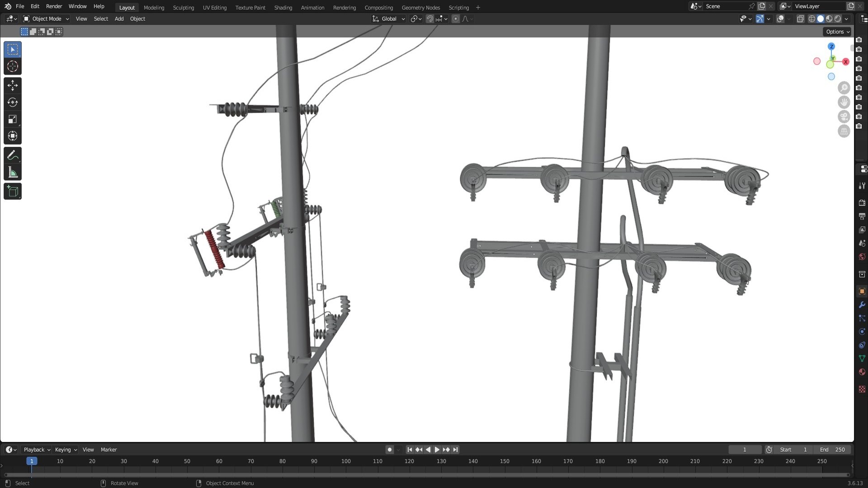Open Keying dropdown in timeline

click(x=66, y=450)
